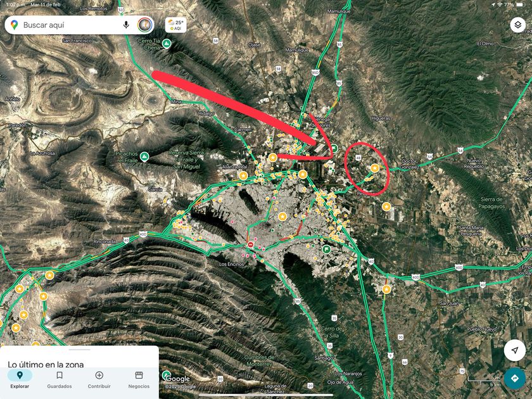Tap the microphone voice search icon
This screenshot has height=399, width=532.
point(126,25)
